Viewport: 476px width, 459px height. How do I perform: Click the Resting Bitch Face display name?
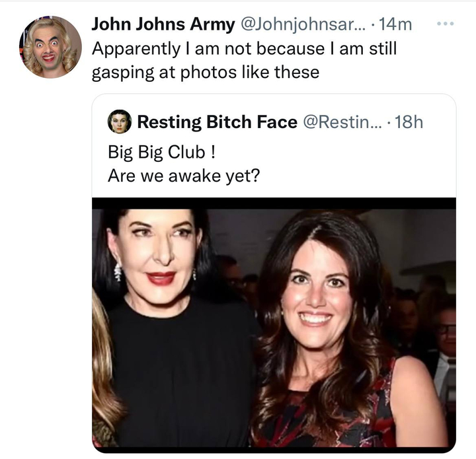click(217, 122)
